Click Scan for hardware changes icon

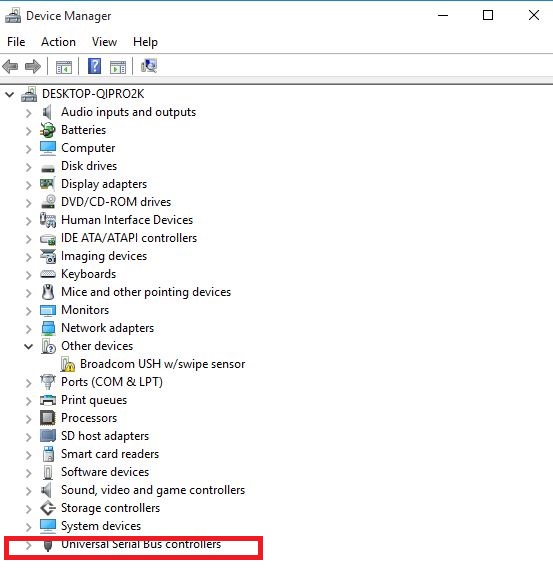(149, 66)
